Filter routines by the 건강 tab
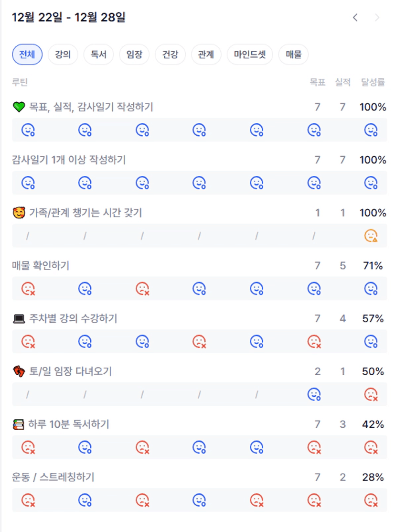 tap(170, 54)
